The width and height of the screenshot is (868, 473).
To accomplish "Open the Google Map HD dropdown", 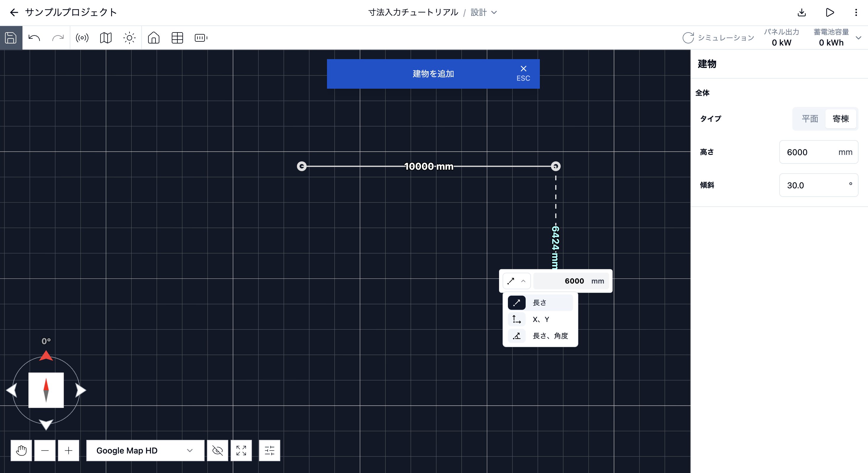I will coord(145,451).
